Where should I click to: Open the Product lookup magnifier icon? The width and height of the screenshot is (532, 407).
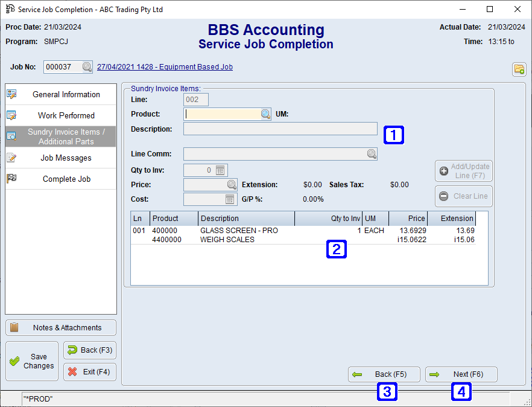click(x=266, y=114)
